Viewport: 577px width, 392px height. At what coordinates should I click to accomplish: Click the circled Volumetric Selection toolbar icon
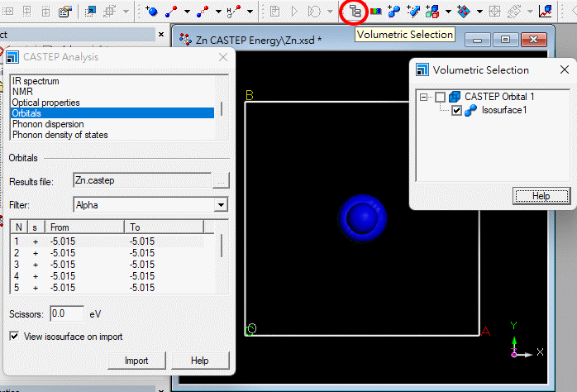pos(355,12)
